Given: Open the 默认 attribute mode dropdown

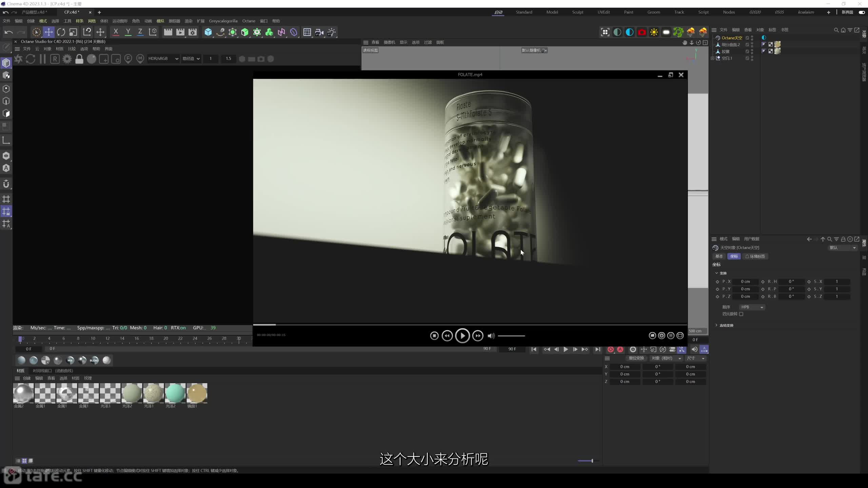Looking at the screenshot, I should click(x=843, y=248).
